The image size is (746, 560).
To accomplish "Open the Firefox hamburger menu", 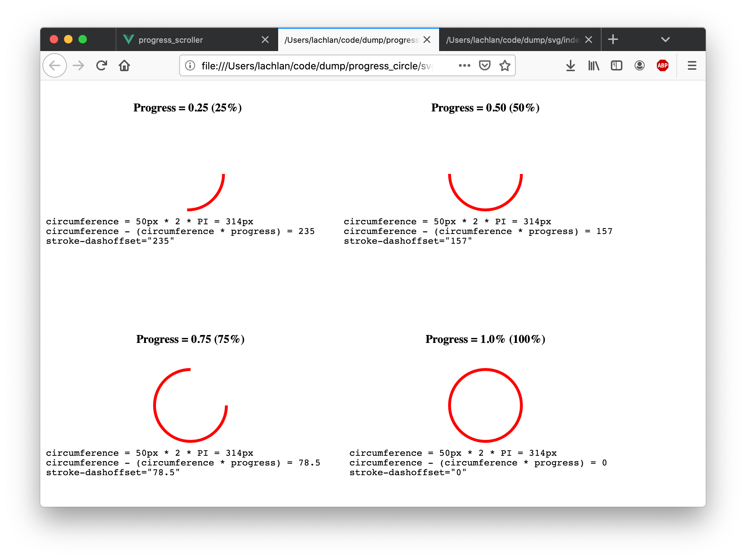I will 692,65.
